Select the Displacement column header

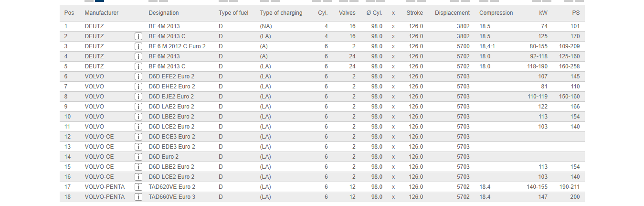(452, 13)
